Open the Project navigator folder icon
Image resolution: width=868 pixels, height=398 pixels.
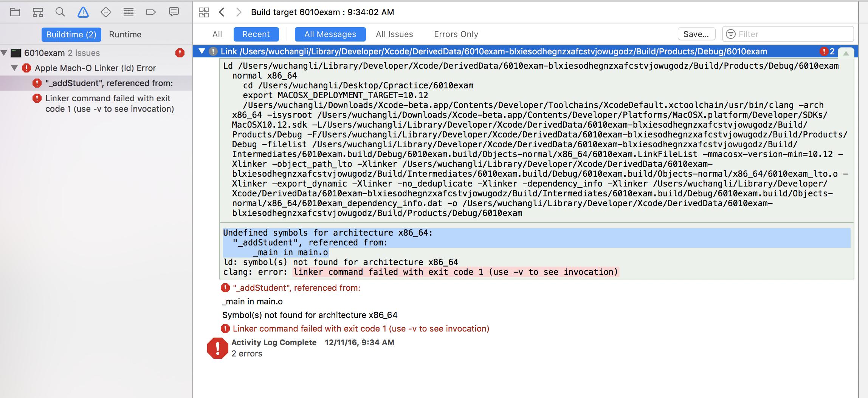(x=15, y=12)
